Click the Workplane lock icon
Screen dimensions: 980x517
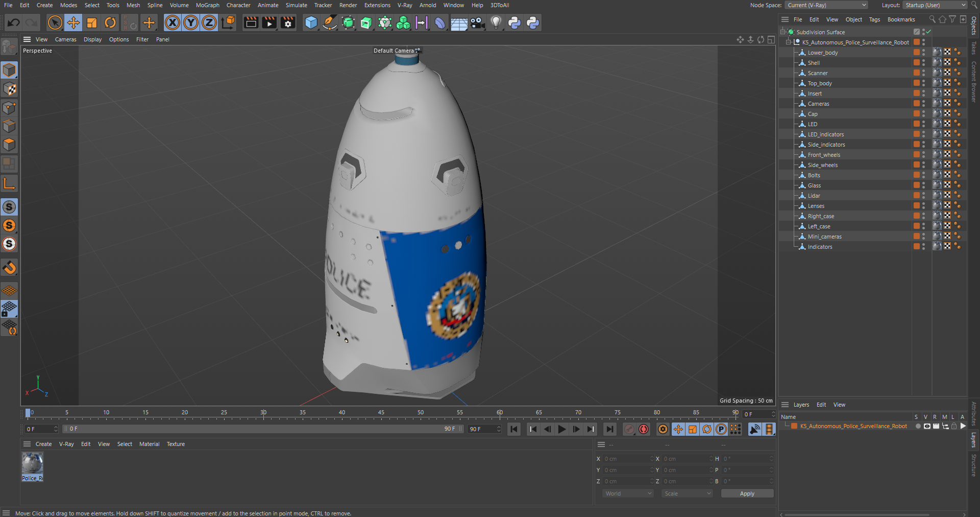[9, 309]
